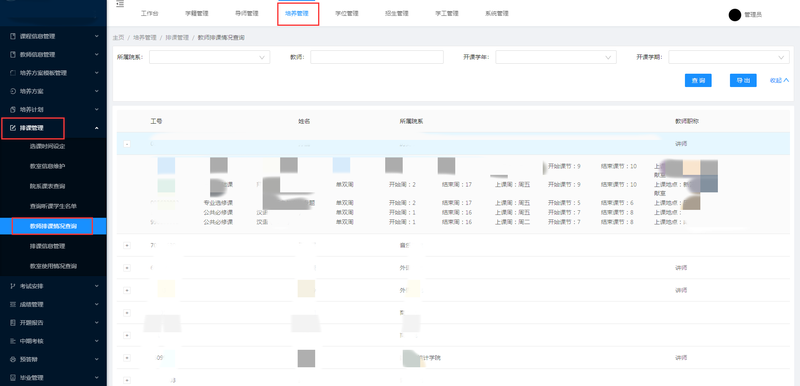
Task: Click the 毕业管理 sidebar icon
Action: tap(13, 378)
